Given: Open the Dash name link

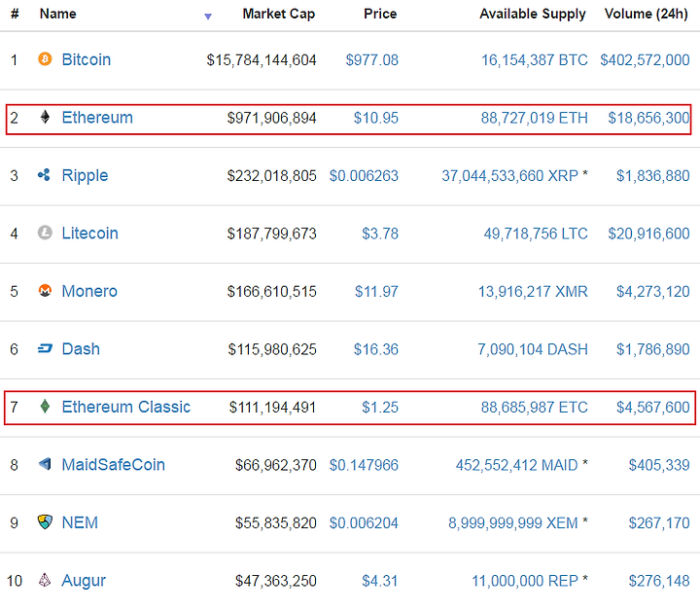Looking at the screenshot, I should click(81, 348).
